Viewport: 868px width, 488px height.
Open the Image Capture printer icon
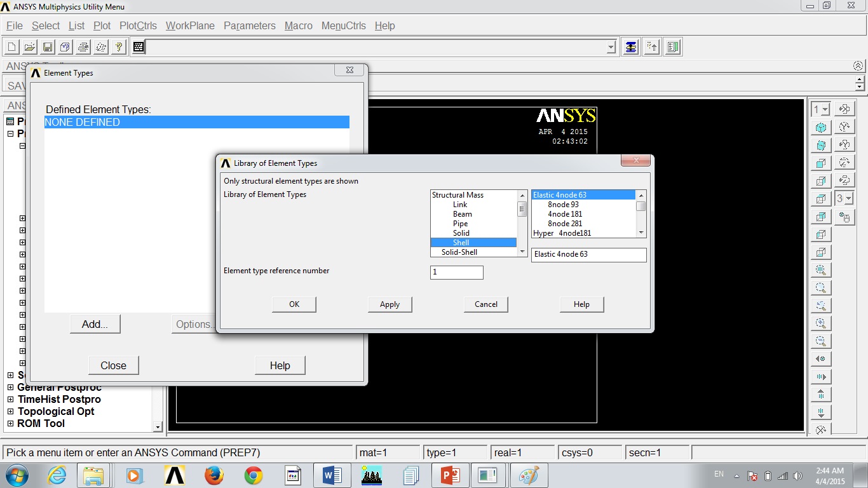(x=83, y=47)
